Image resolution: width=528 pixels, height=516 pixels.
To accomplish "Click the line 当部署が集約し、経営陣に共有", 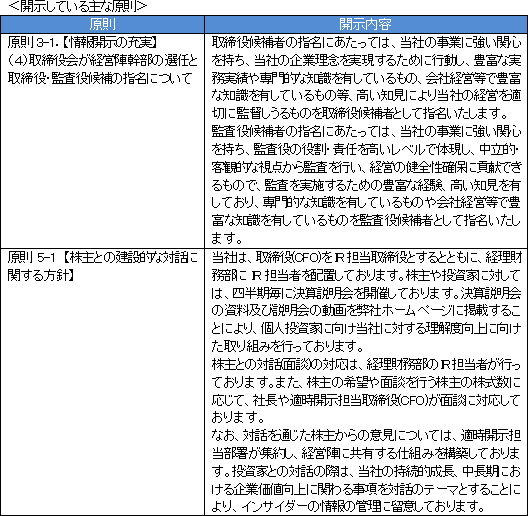I will [x=366, y=453].
